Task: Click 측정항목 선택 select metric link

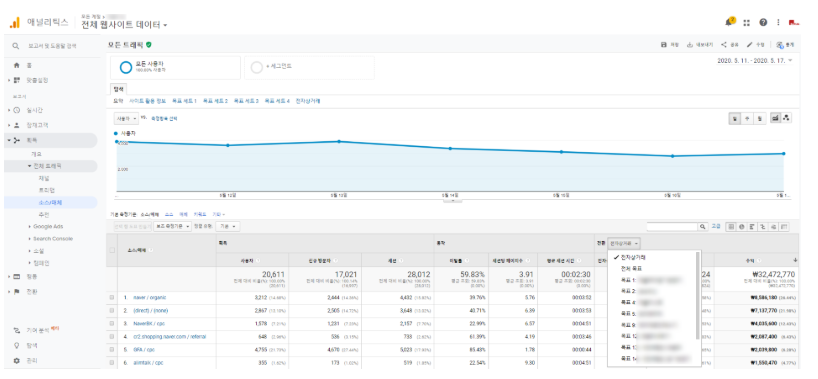Action: (164, 119)
